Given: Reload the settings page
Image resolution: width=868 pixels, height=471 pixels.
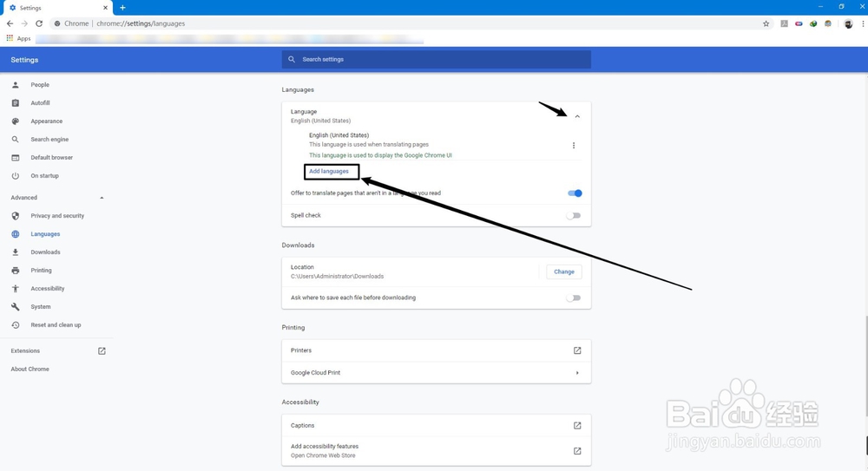Looking at the screenshot, I should click(39, 23).
